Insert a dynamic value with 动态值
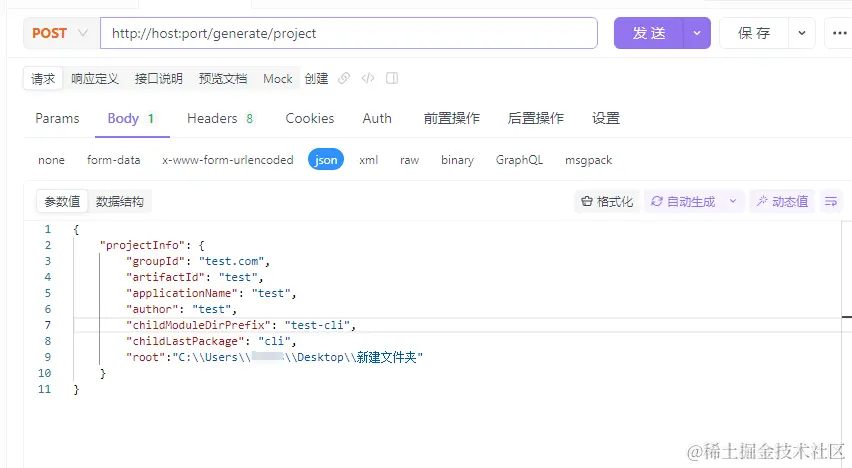 point(782,202)
